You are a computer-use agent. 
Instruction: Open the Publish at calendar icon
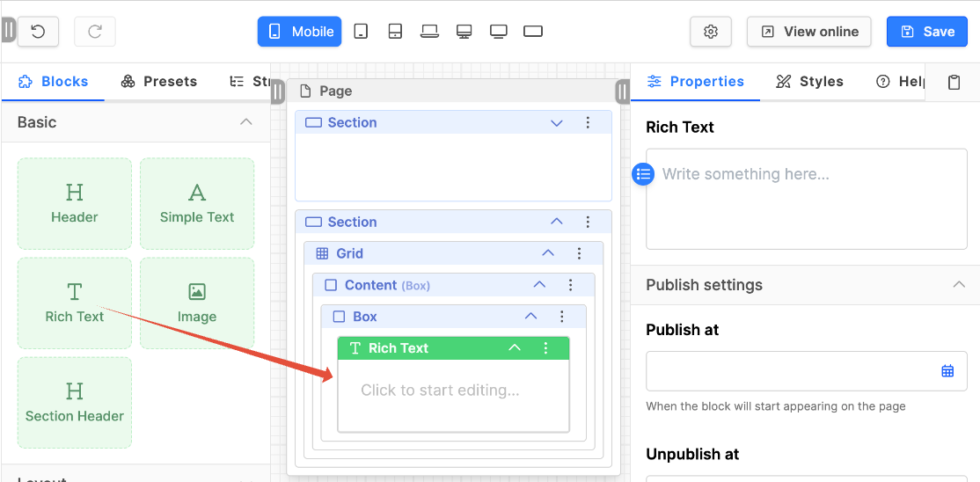(x=947, y=370)
